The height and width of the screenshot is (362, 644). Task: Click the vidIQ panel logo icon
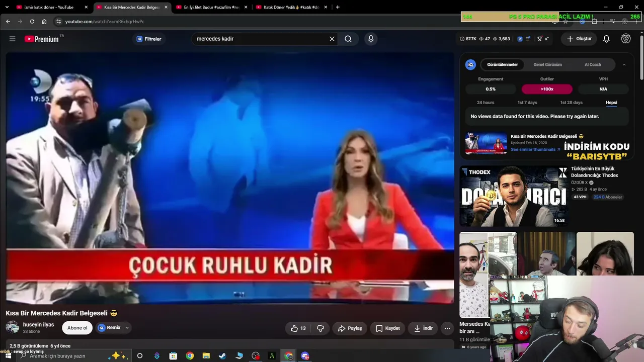[x=470, y=64]
